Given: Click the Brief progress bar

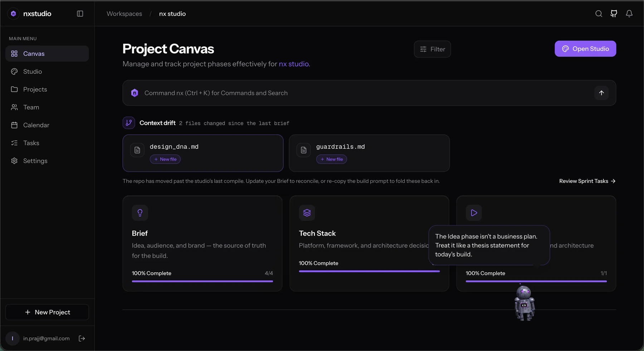Looking at the screenshot, I should pyautogui.click(x=203, y=281).
